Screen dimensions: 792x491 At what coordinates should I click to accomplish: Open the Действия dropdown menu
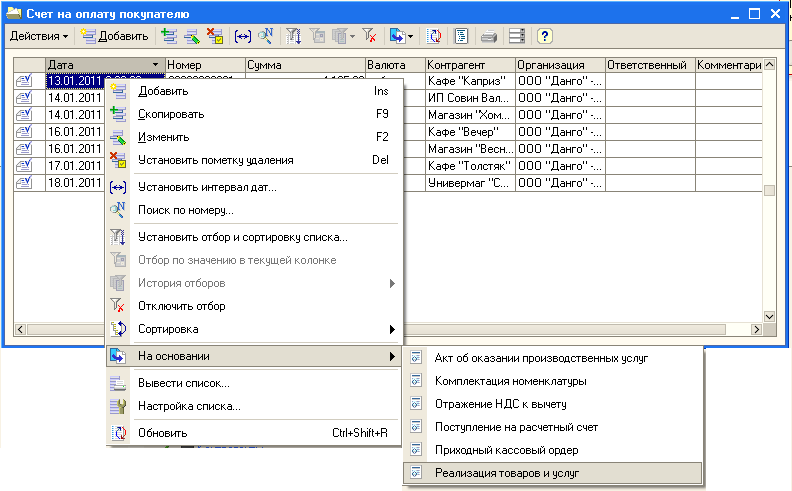click(39, 36)
